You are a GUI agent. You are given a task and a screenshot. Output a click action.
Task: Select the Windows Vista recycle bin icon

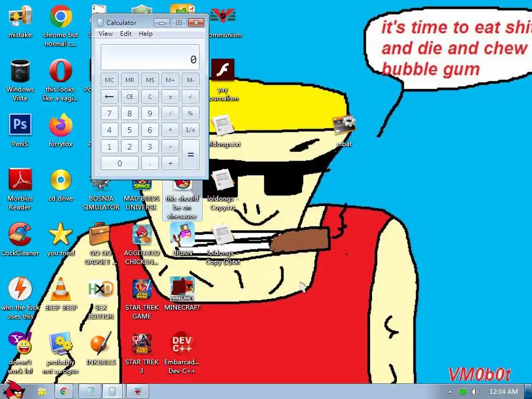20,80
